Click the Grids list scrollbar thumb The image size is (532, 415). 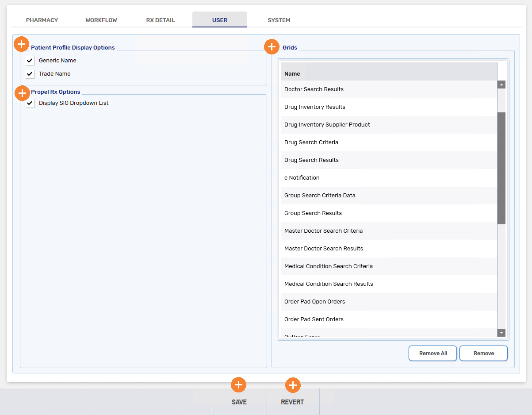(501, 168)
